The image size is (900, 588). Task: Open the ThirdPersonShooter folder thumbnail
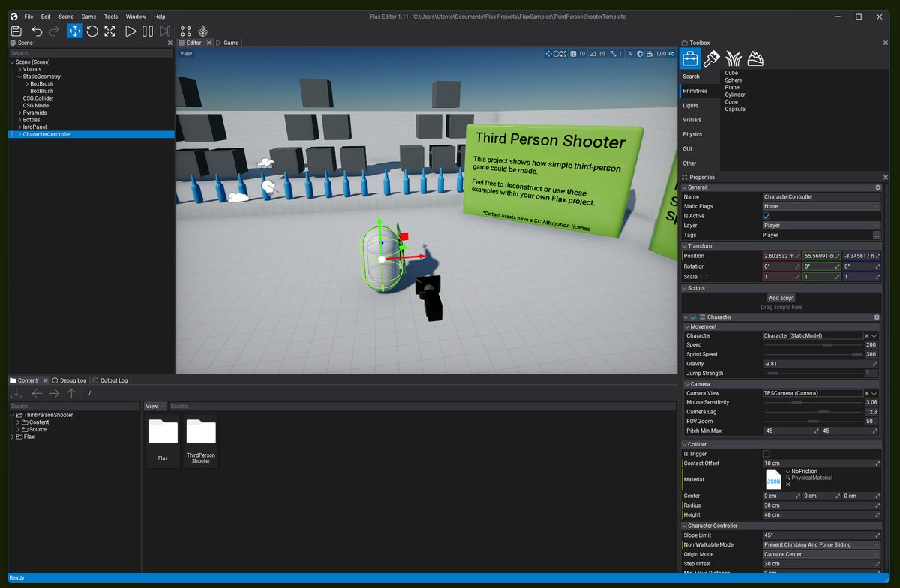coord(201,441)
